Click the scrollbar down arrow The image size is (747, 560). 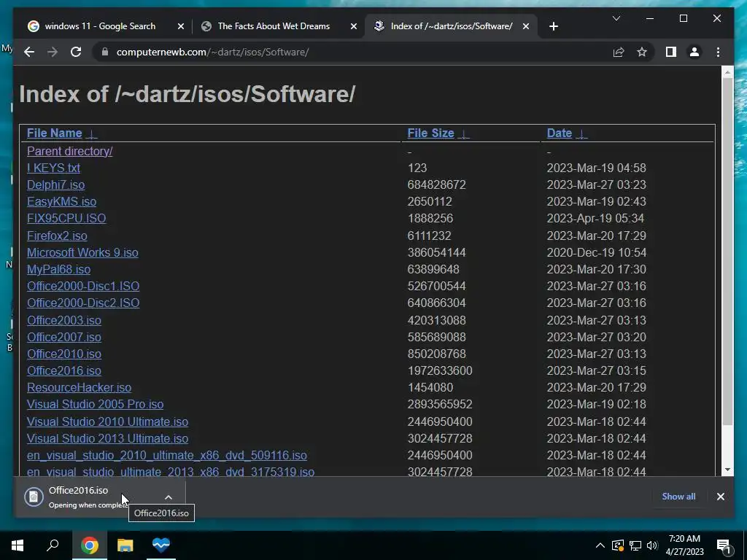(x=727, y=470)
